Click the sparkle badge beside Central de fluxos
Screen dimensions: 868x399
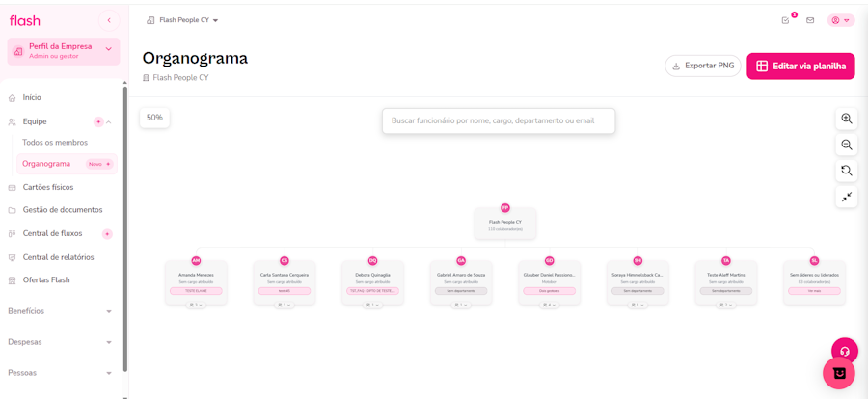point(107,234)
